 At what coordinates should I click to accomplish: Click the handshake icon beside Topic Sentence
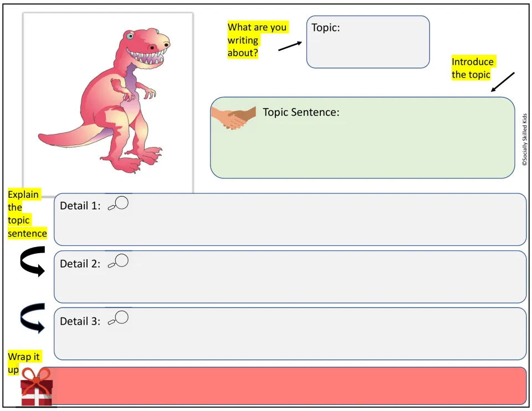click(x=233, y=117)
